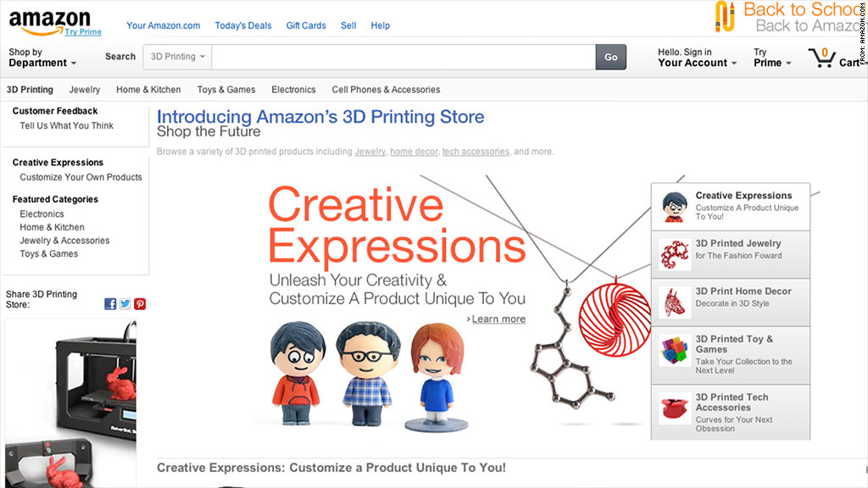Share the store on Pinterest
Viewport: 868px width, 488px height.
coord(140,304)
